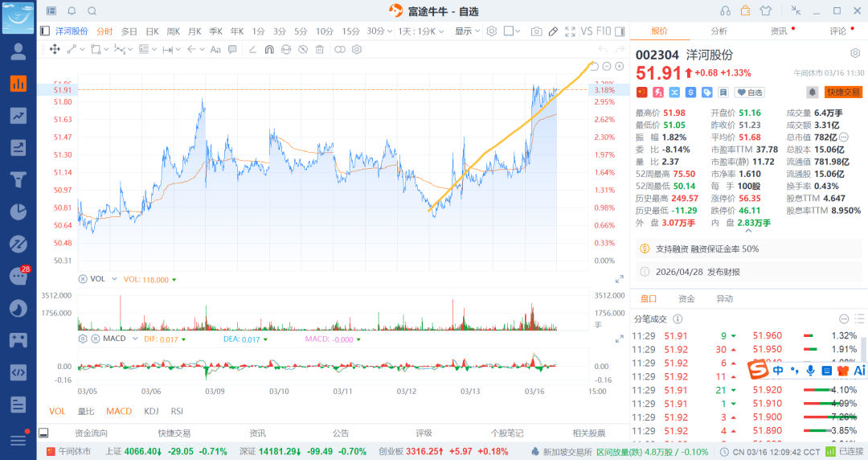The width and height of the screenshot is (868, 460).
Task: Open the candlestick quotes section in sidebar
Action: tap(18, 84)
